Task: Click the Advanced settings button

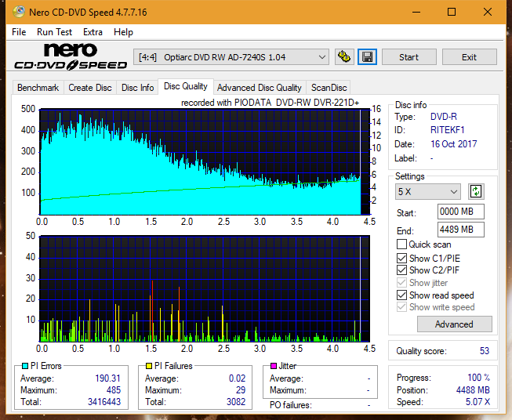Action: point(454,324)
